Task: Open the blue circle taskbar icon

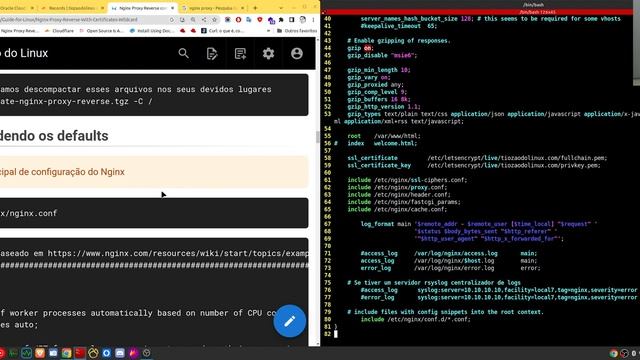Action: 107,353
